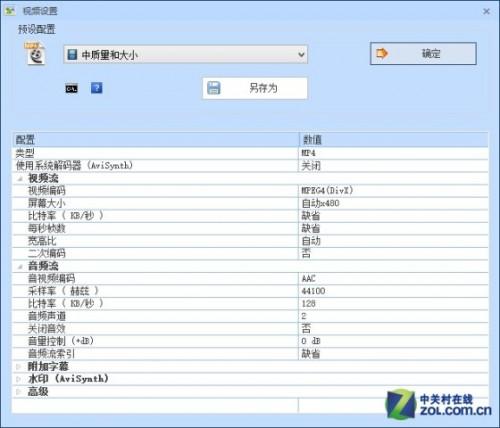Image resolution: width=500 pixels, height=428 pixels.
Task: Select the 二次编码 row
Action: (250, 254)
